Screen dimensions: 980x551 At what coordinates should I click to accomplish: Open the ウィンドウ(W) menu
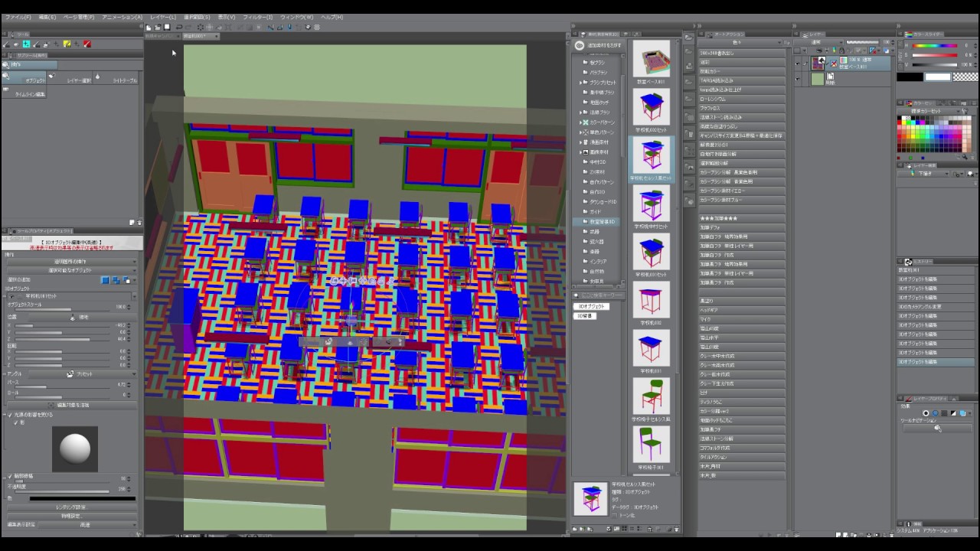tap(297, 17)
